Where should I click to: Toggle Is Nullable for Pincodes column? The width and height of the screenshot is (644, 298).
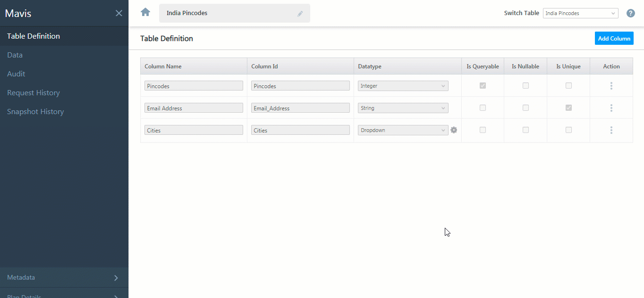[x=525, y=85]
